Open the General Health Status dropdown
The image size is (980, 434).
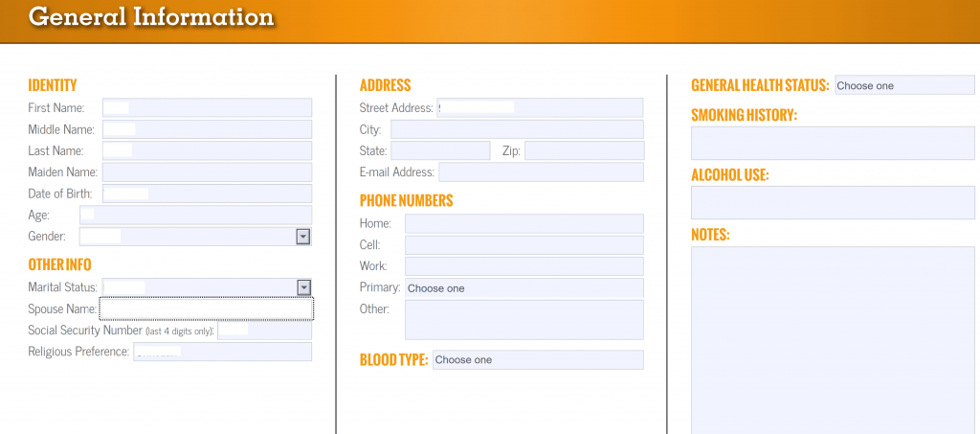click(904, 85)
